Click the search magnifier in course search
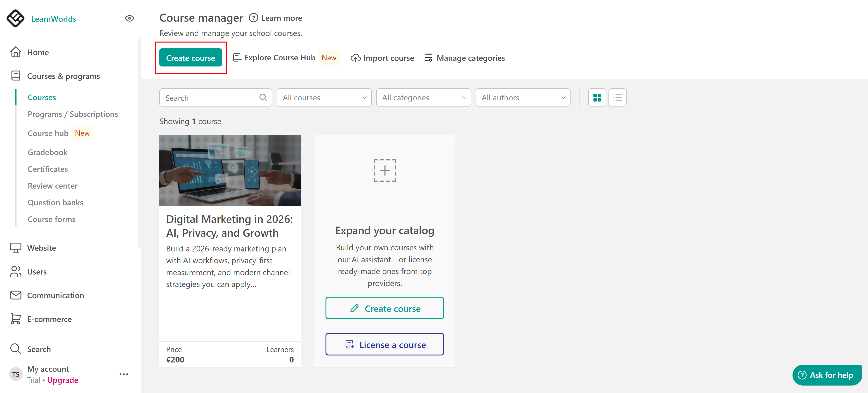868x393 pixels. coord(263,98)
